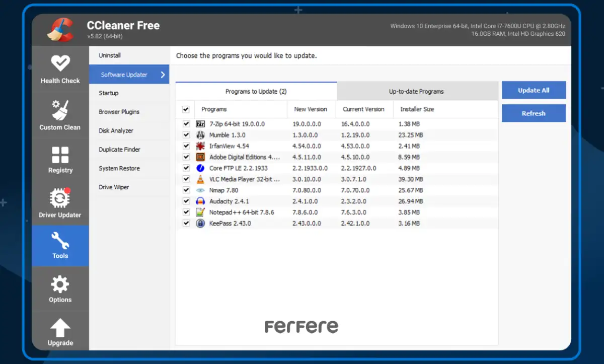The height and width of the screenshot is (364, 604).
Task: Uncheck the VLC Media Player checkbox
Action: coord(186,179)
